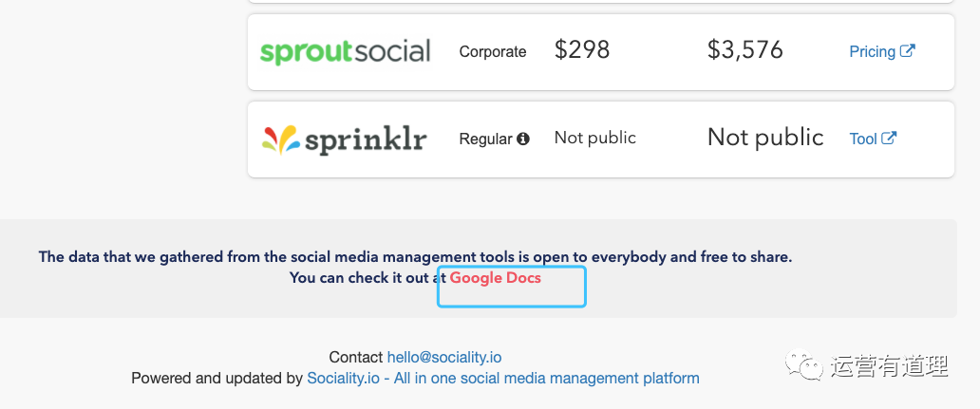Viewport: 980px width, 409px height.
Task: Open the Sprout Social Pricing link
Action: click(x=873, y=51)
